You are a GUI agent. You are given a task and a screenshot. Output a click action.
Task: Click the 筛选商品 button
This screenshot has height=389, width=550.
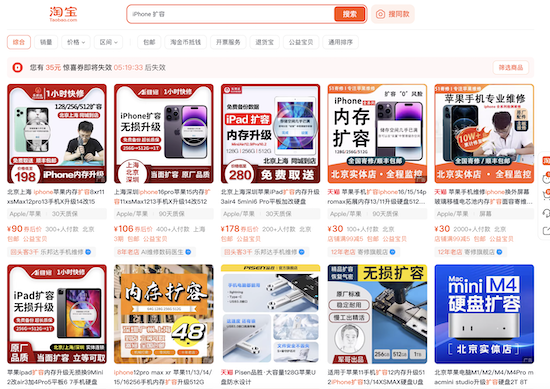(x=511, y=67)
